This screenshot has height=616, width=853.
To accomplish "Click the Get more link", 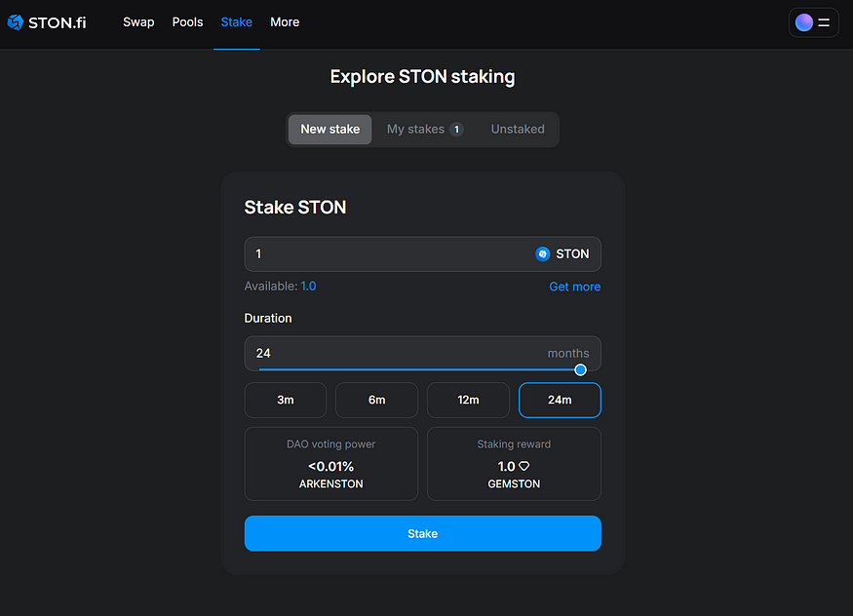I will (574, 287).
